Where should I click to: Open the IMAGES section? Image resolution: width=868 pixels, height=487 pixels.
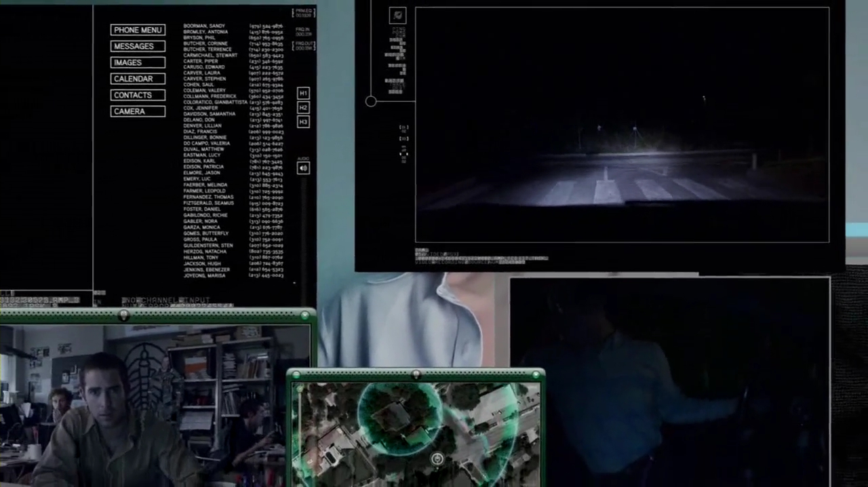138,62
